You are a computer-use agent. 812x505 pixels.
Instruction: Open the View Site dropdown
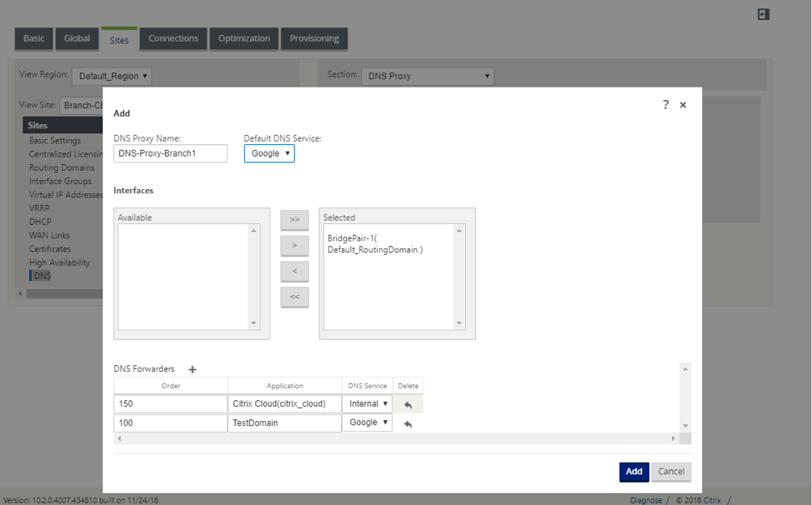82,106
